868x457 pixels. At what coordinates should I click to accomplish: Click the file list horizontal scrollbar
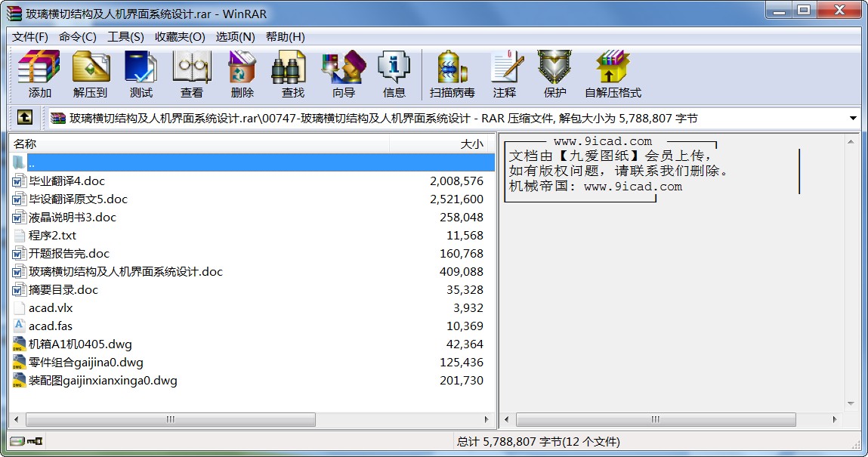coord(171,419)
